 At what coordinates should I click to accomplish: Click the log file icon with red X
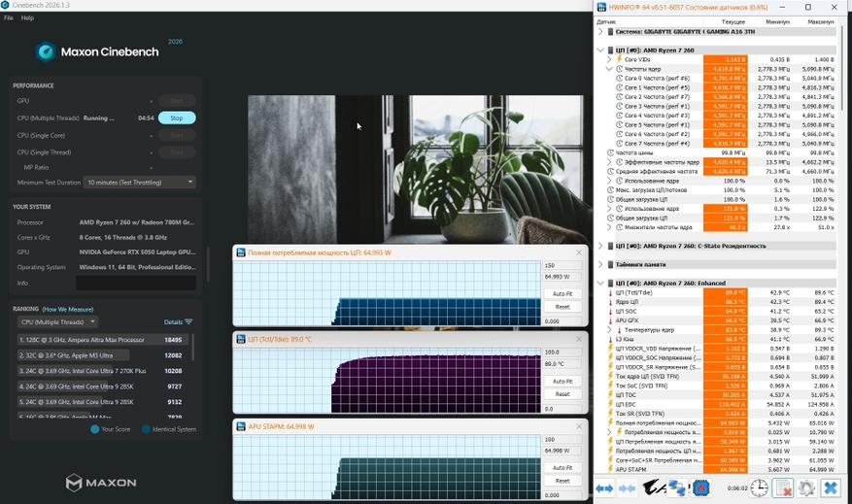783,487
